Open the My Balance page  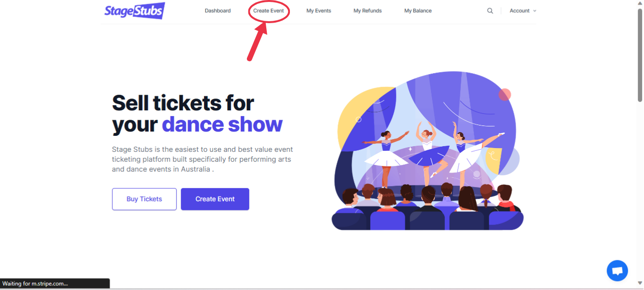(418, 11)
